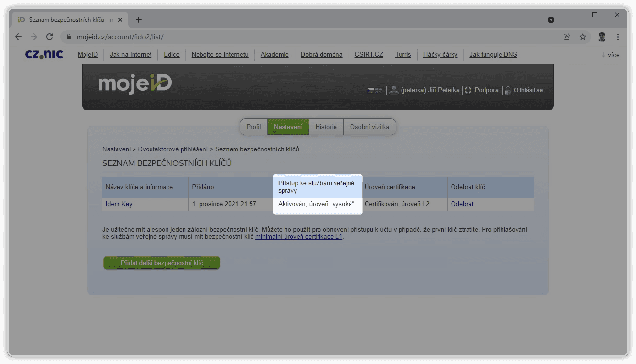The image size is (636, 364).
Task: Click MojeID link in top bar
Action: click(x=87, y=55)
